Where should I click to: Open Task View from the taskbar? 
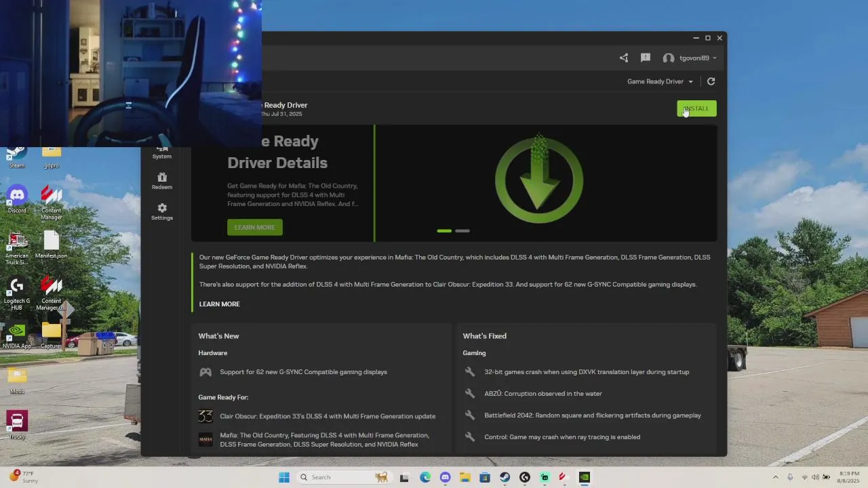[404, 477]
